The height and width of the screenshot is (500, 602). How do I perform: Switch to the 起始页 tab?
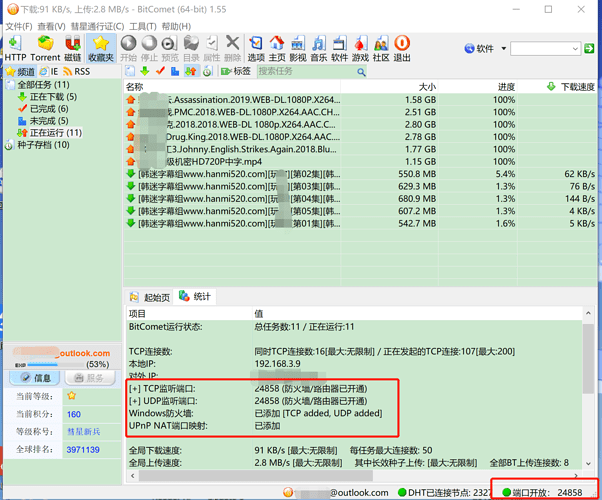click(x=150, y=297)
